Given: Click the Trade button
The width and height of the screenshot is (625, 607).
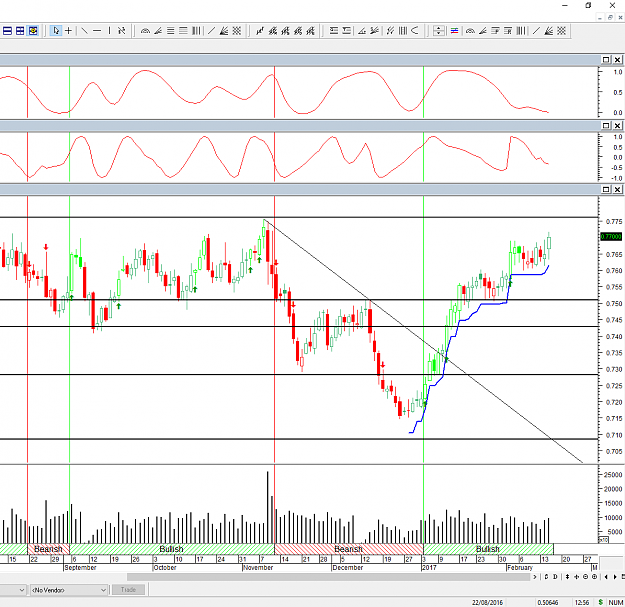Looking at the screenshot, I should coord(128,590).
